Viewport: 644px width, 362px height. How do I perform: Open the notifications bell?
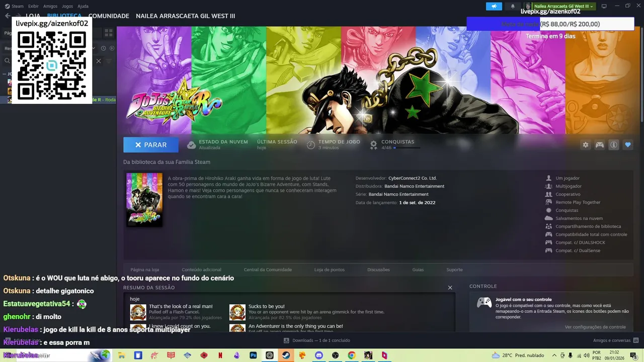[513, 6]
